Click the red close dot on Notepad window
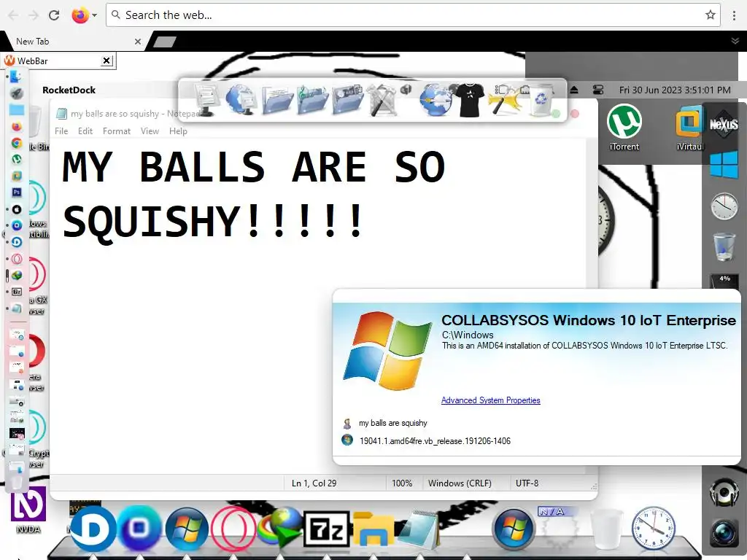Image resolution: width=747 pixels, height=560 pixels. 575,114
